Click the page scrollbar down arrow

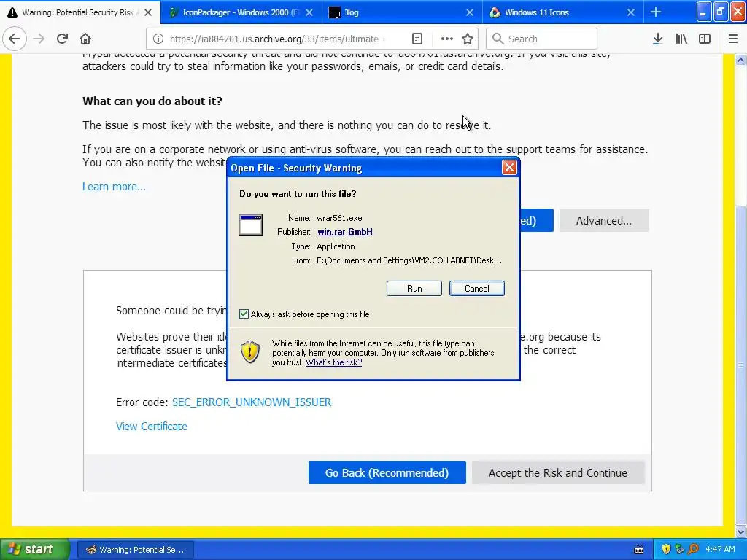(740, 532)
